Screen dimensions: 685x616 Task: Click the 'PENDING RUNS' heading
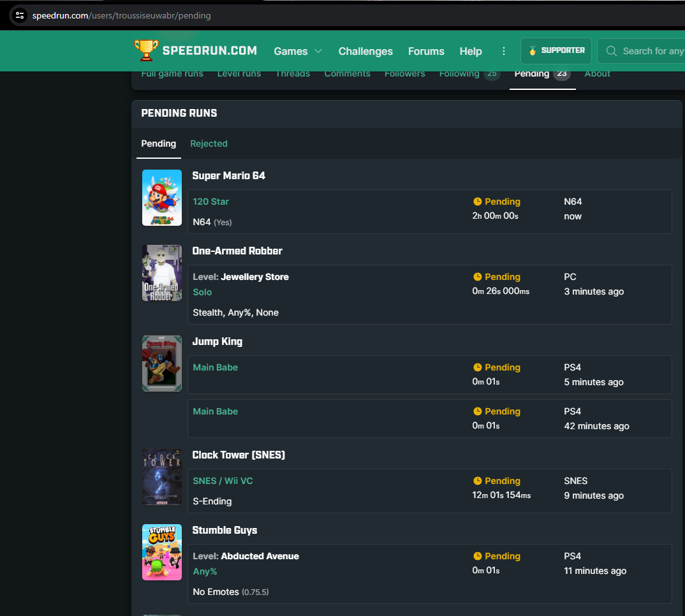point(179,113)
